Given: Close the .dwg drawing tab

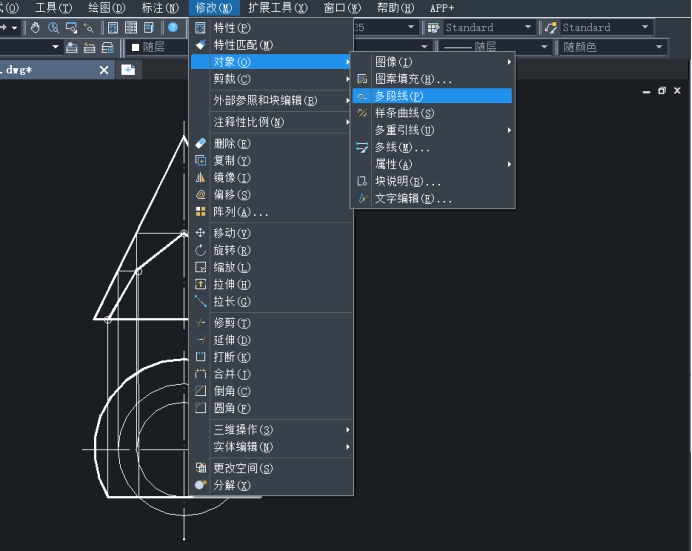Looking at the screenshot, I should [104, 70].
